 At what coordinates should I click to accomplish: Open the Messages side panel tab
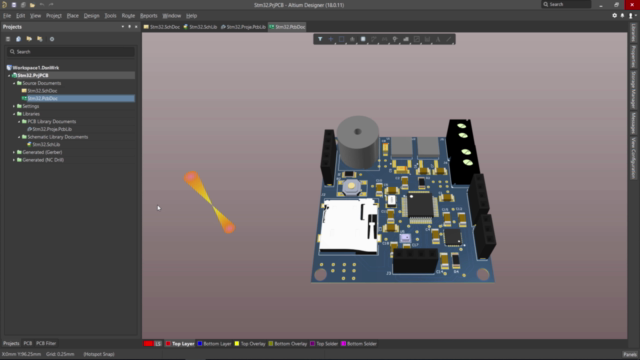coord(633,123)
